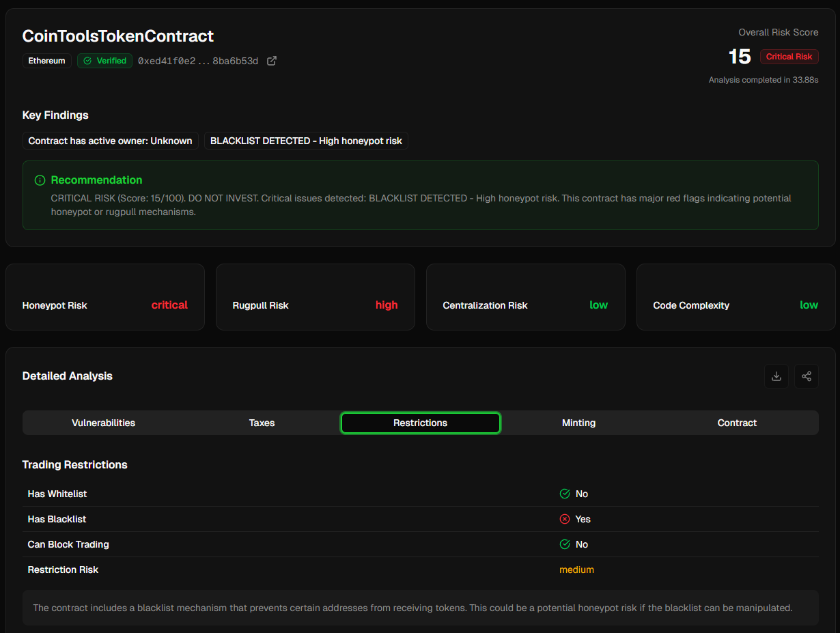Click the download report icon
Image resolution: width=840 pixels, height=633 pixels.
pyautogui.click(x=776, y=376)
